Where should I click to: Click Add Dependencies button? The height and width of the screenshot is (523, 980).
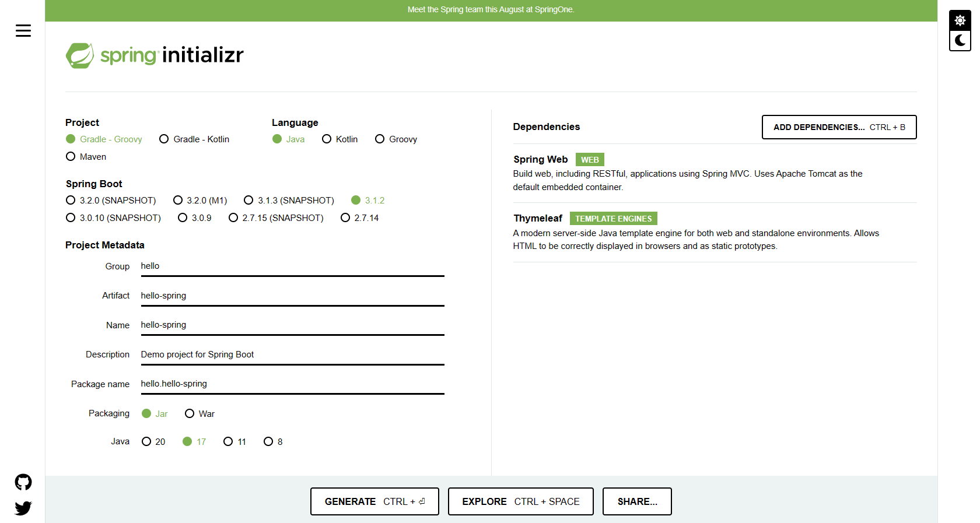coord(839,127)
